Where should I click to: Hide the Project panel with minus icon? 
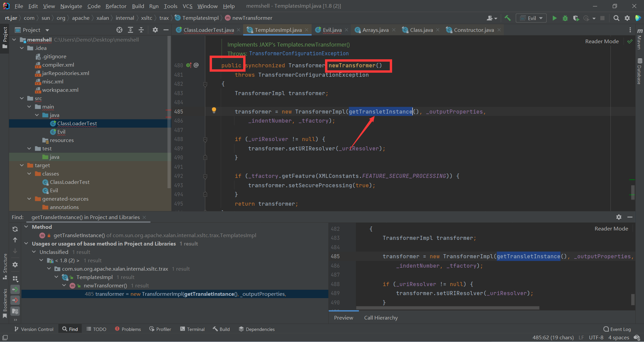pyautogui.click(x=166, y=30)
